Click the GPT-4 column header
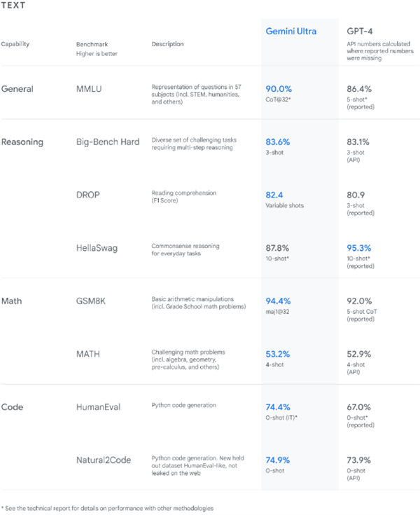Image resolution: width=420 pixels, height=515 pixels. (360, 32)
